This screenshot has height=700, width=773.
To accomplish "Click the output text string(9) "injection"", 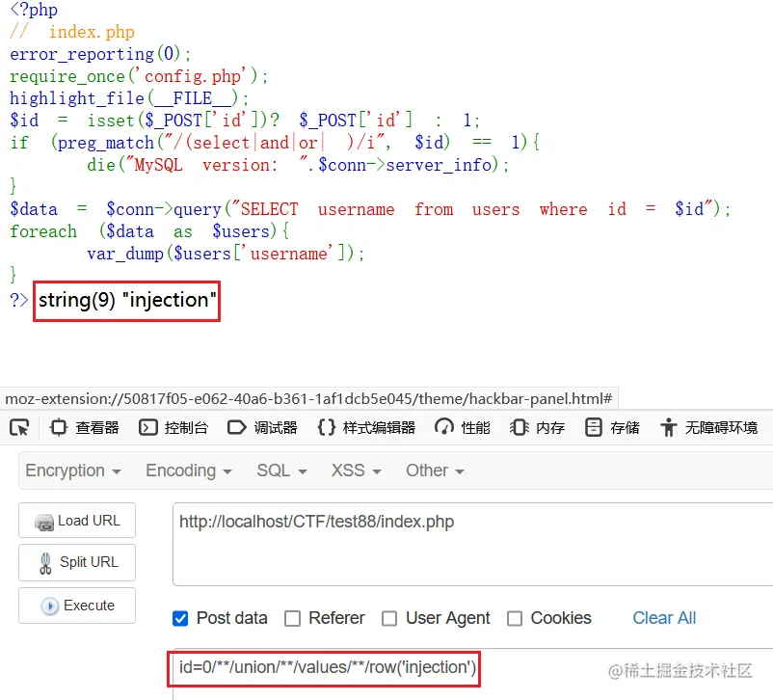I will coord(127,300).
